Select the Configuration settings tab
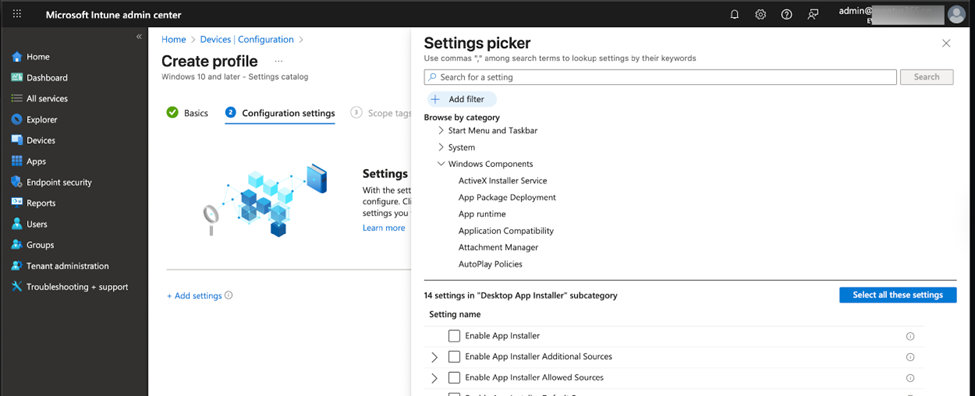The image size is (975, 396). [280, 113]
